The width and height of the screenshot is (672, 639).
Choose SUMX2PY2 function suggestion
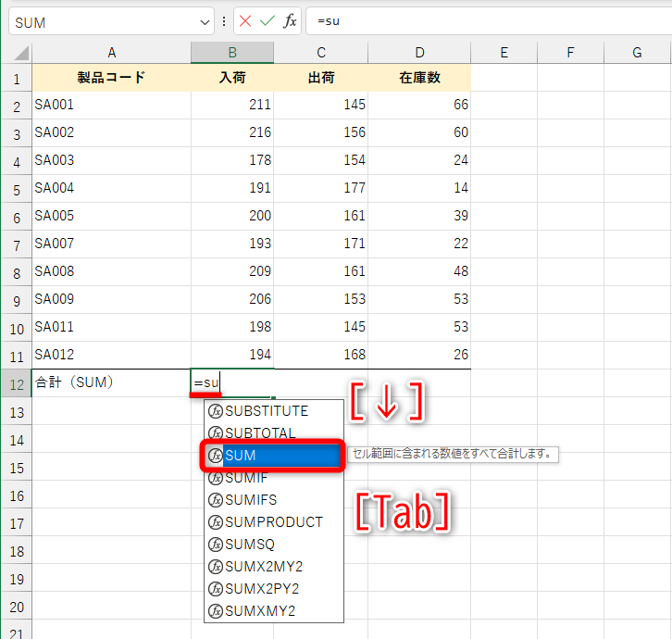[274, 589]
